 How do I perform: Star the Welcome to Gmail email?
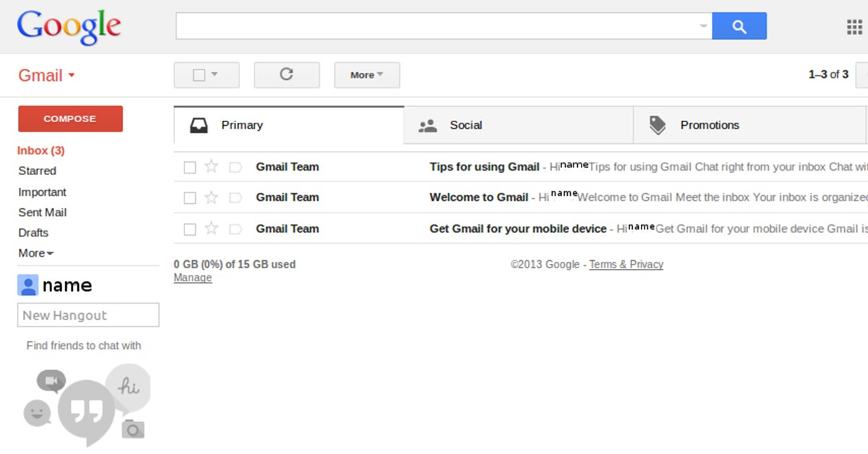pyautogui.click(x=211, y=197)
